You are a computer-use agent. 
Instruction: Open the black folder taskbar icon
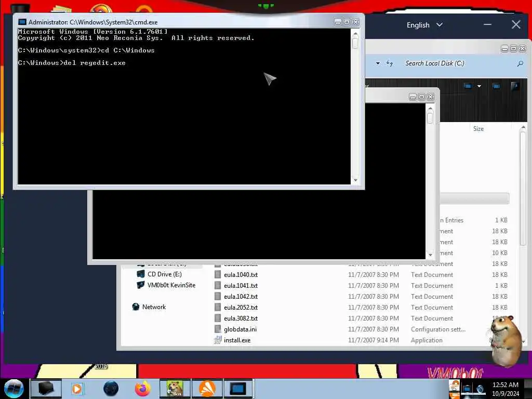(46, 389)
